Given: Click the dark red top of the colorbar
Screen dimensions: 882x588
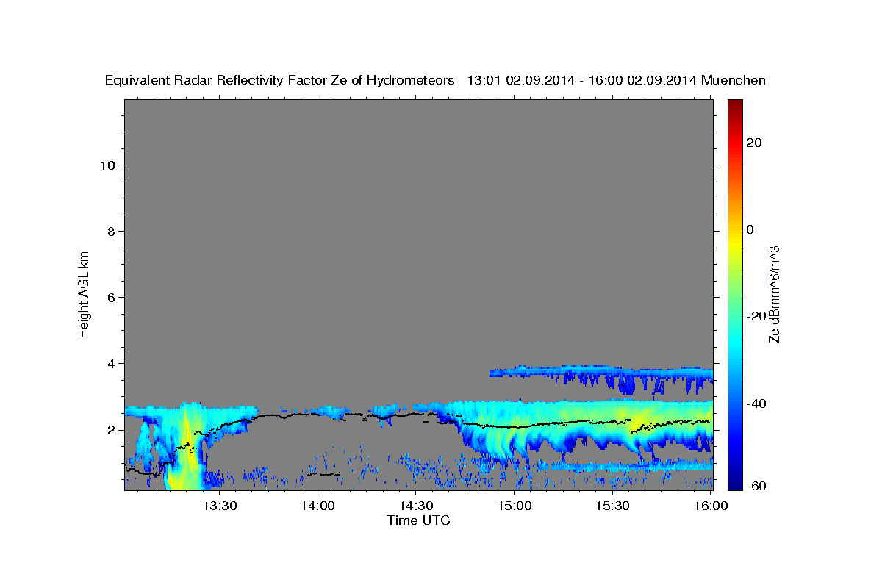Looking at the screenshot, I should coord(735,107).
